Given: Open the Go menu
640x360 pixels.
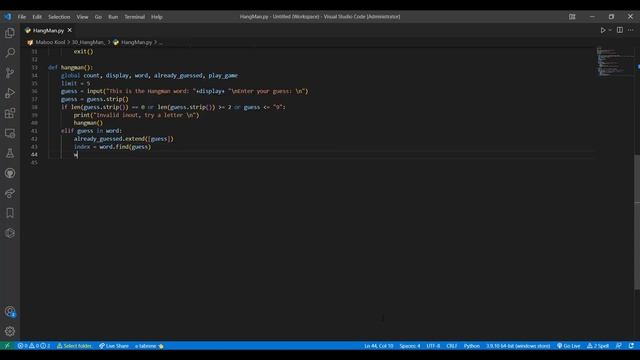Looking at the screenshot, I should click(x=98, y=17).
